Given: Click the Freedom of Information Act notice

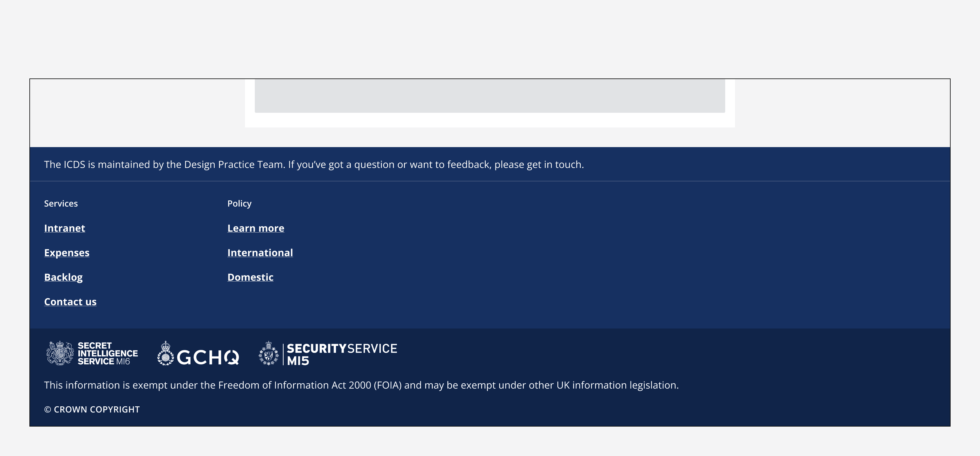Looking at the screenshot, I should coord(361,385).
